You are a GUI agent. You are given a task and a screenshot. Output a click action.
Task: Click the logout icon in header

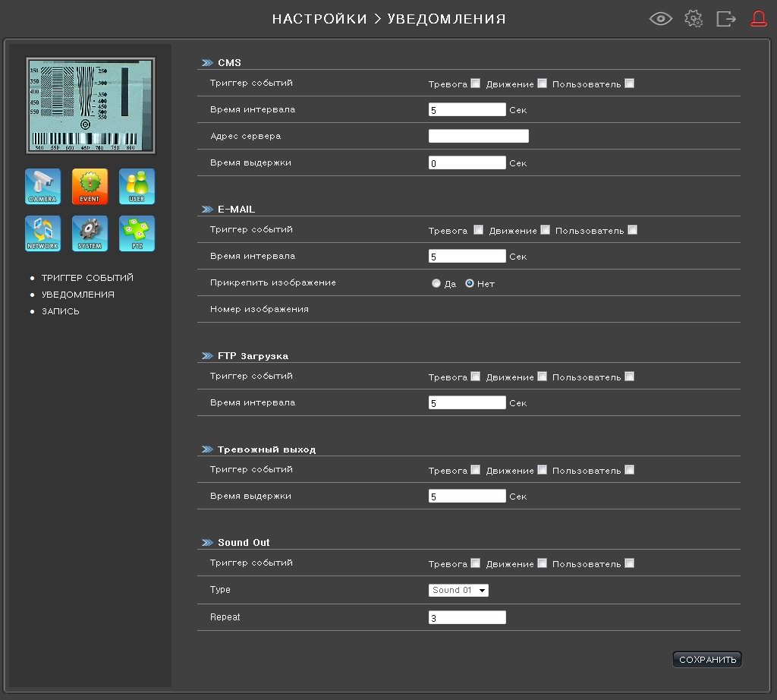click(x=726, y=19)
